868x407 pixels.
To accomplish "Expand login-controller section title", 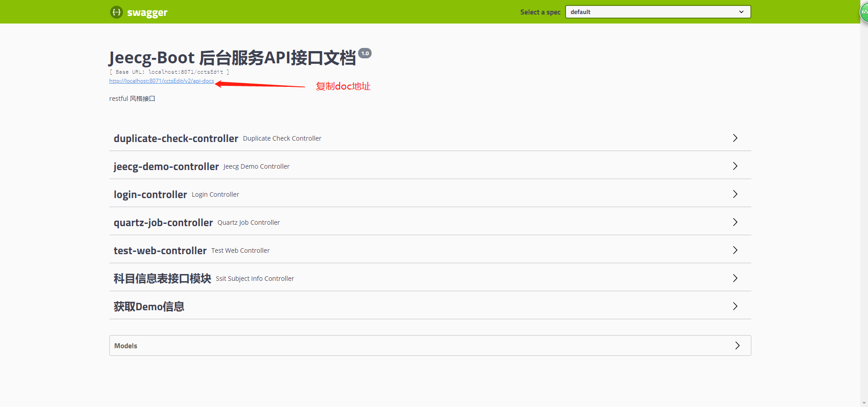I will 150,194.
